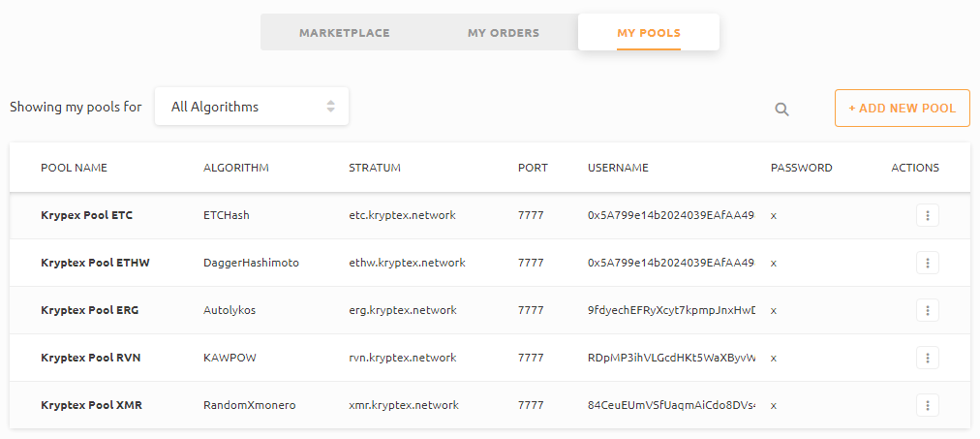Select the Kryptex Pool ETHW name

click(95, 263)
